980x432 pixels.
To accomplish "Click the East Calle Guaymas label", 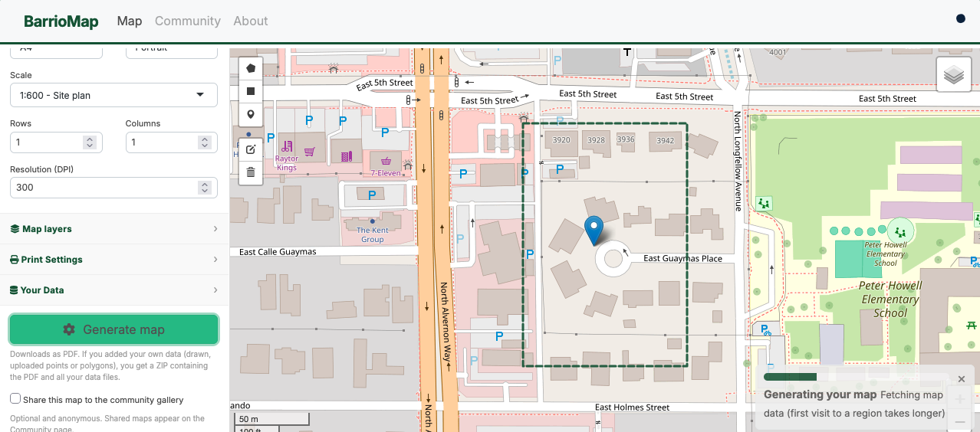I will (278, 251).
